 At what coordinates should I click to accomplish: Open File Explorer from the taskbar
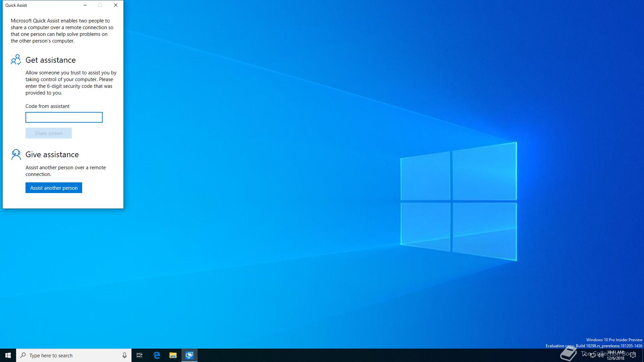click(173, 355)
